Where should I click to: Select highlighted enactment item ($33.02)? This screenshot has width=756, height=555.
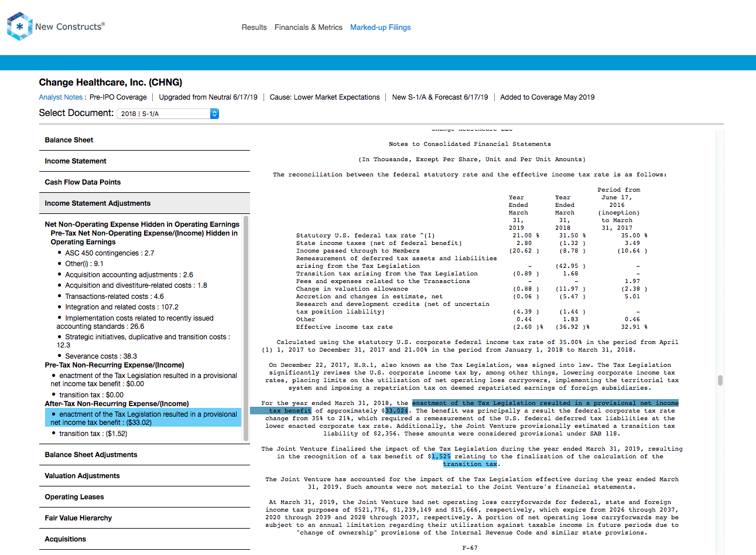click(143, 418)
